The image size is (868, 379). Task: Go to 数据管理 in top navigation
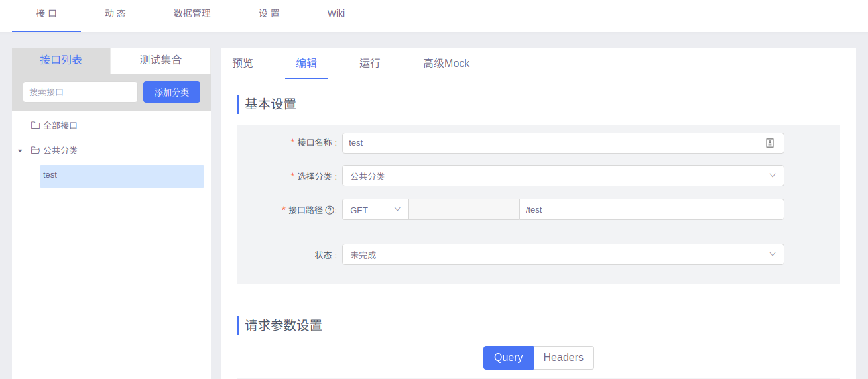pos(192,13)
